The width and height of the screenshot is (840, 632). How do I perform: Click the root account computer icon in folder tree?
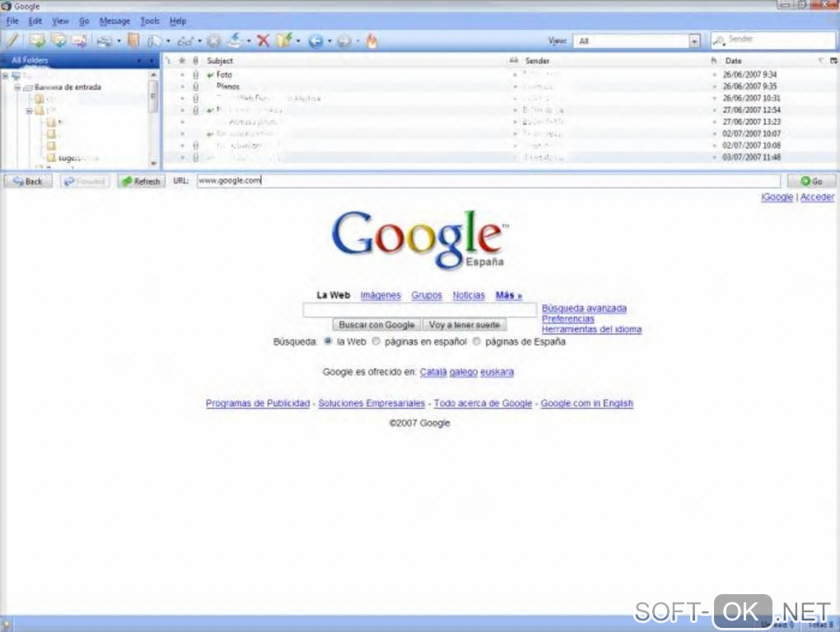pos(16,76)
